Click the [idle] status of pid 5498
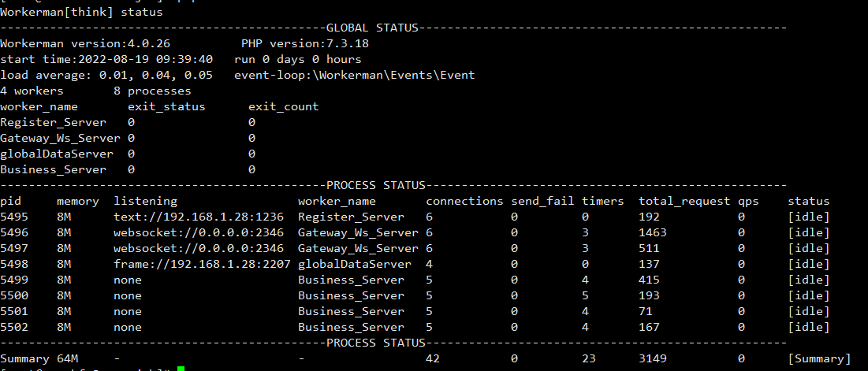 (809, 265)
